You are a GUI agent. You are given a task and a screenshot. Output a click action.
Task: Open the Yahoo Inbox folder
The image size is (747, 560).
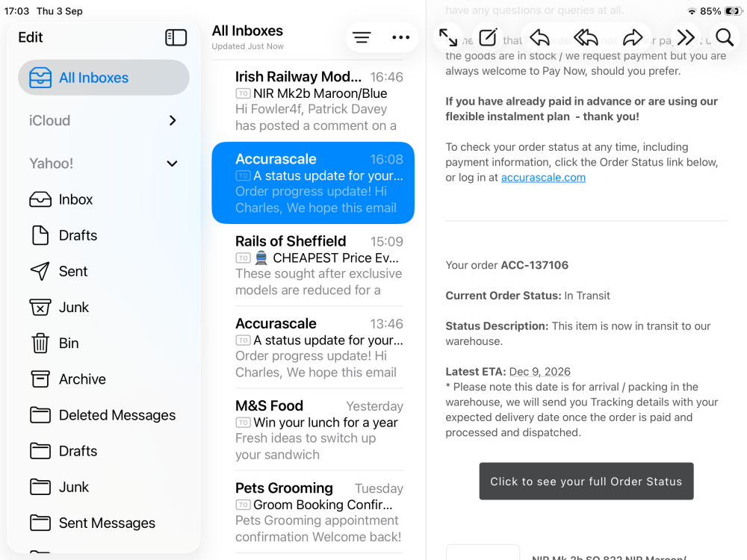[x=103, y=199]
